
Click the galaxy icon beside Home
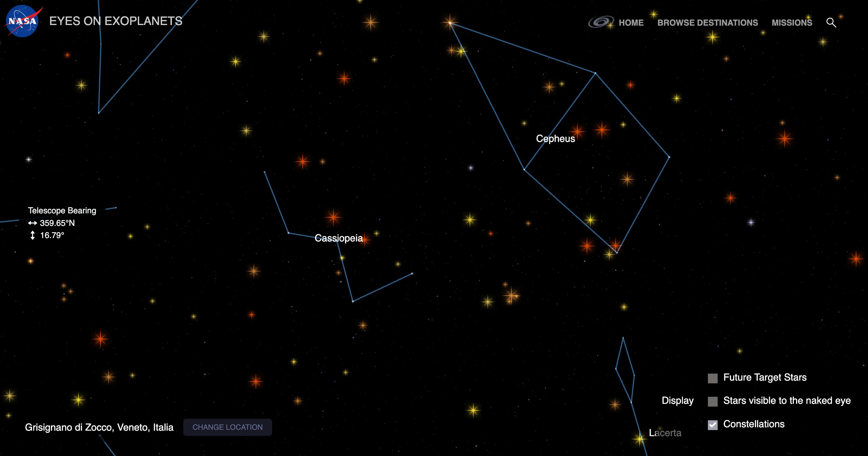point(601,22)
